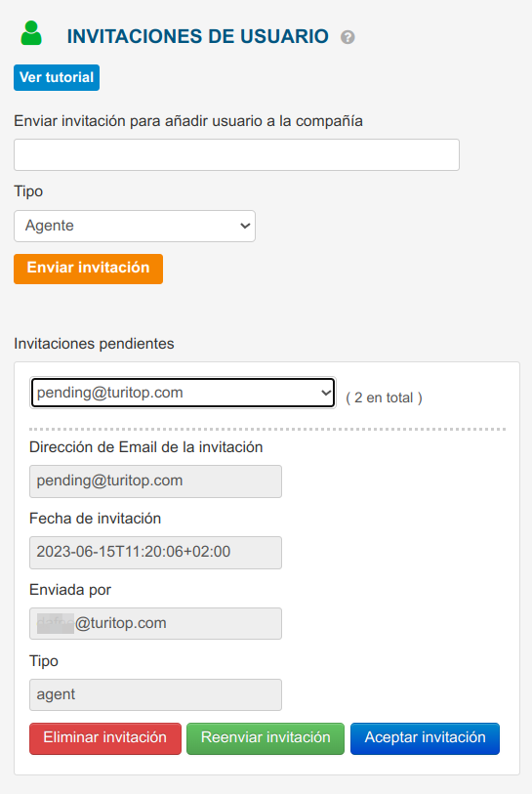Open the help question mark icon

pyautogui.click(x=348, y=37)
